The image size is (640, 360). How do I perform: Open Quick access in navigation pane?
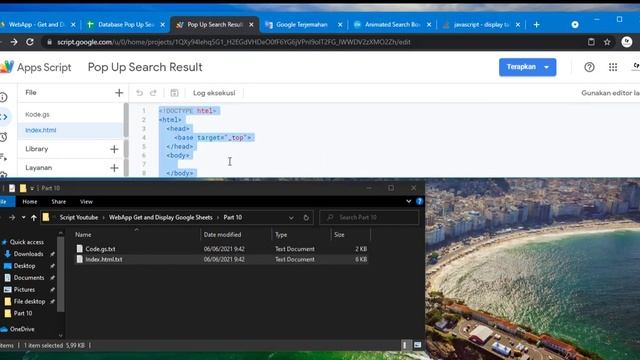coord(27,242)
